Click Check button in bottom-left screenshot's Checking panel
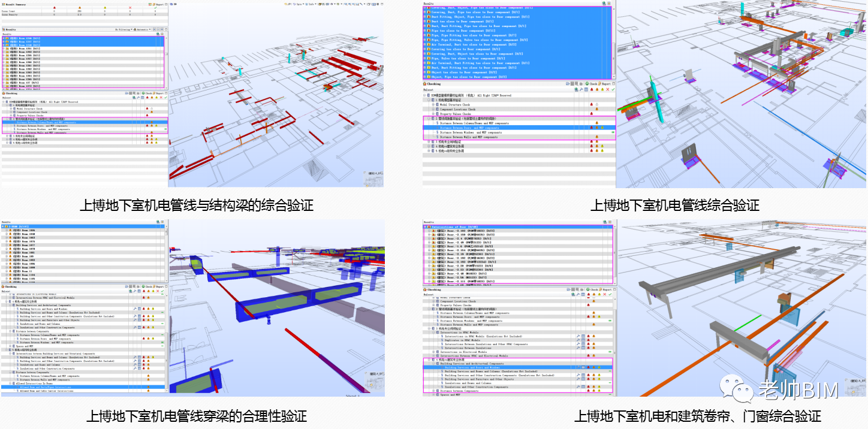 pyautogui.click(x=147, y=286)
